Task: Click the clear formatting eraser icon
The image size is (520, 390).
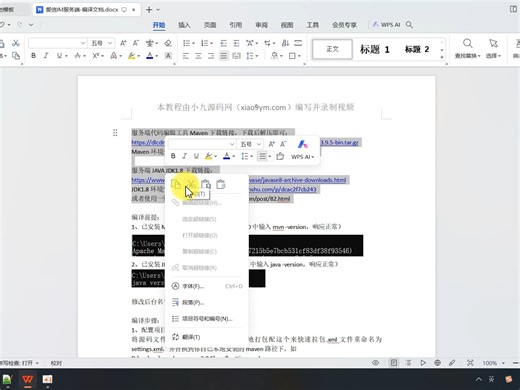Action: pyautogui.click(x=168, y=43)
